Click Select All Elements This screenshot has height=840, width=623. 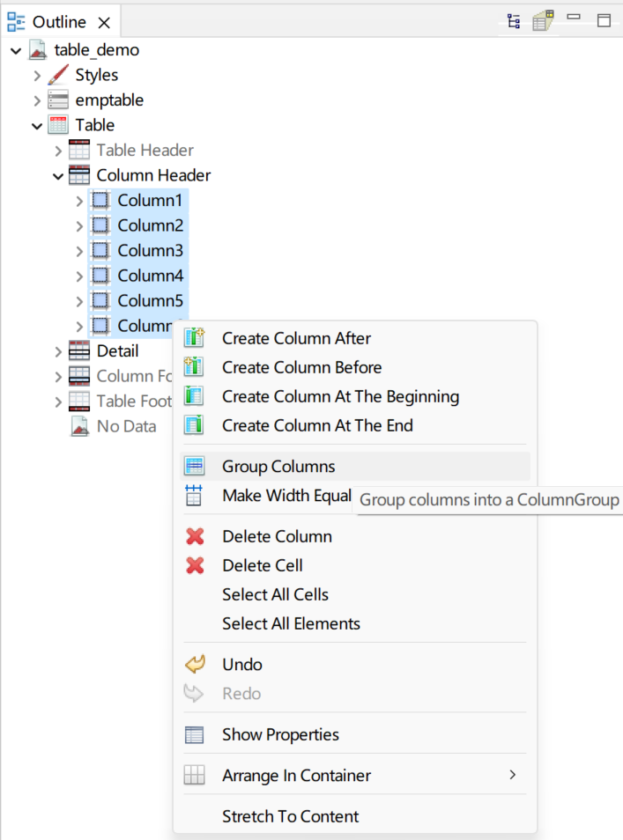coord(290,623)
